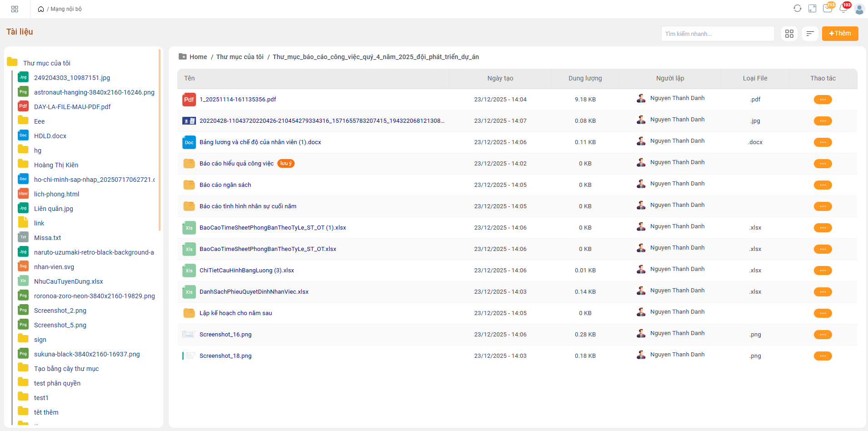Open actions menu for Screenshot_18.png row
Image resolution: width=868 pixels, height=431 pixels.
(823, 356)
